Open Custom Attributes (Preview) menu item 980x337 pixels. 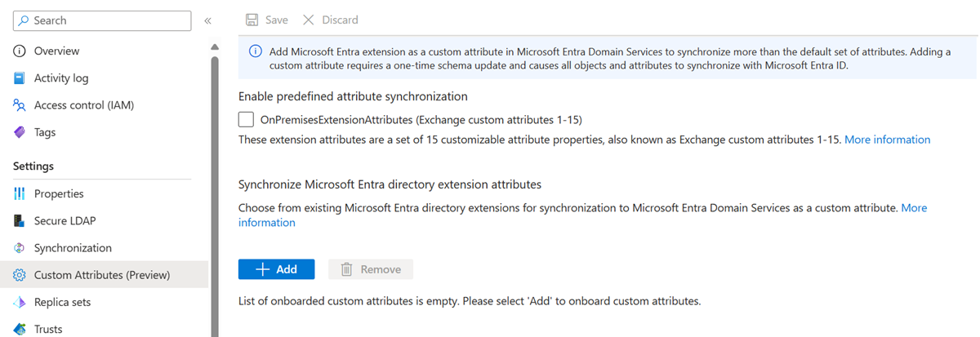pos(101,275)
